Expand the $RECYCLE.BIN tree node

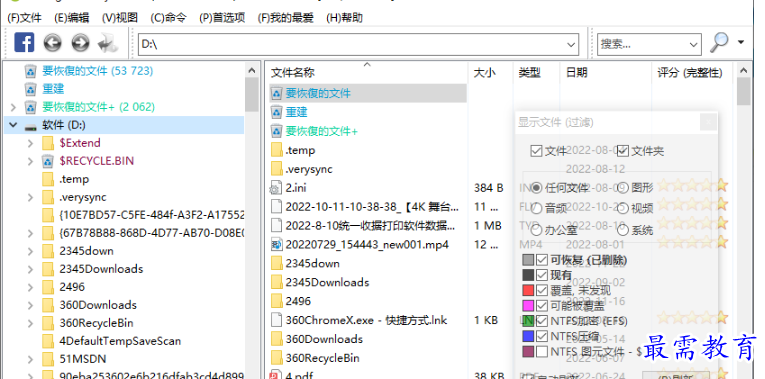tap(31, 161)
